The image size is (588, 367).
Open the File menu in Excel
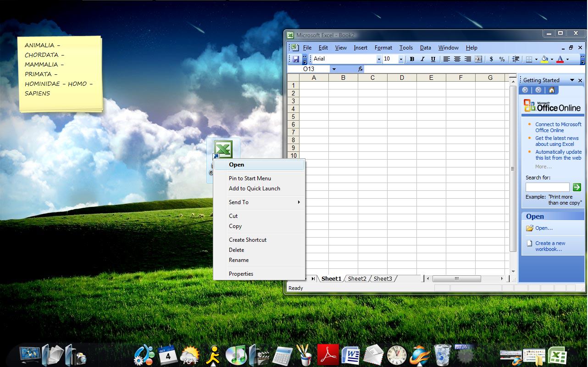(x=307, y=48)
